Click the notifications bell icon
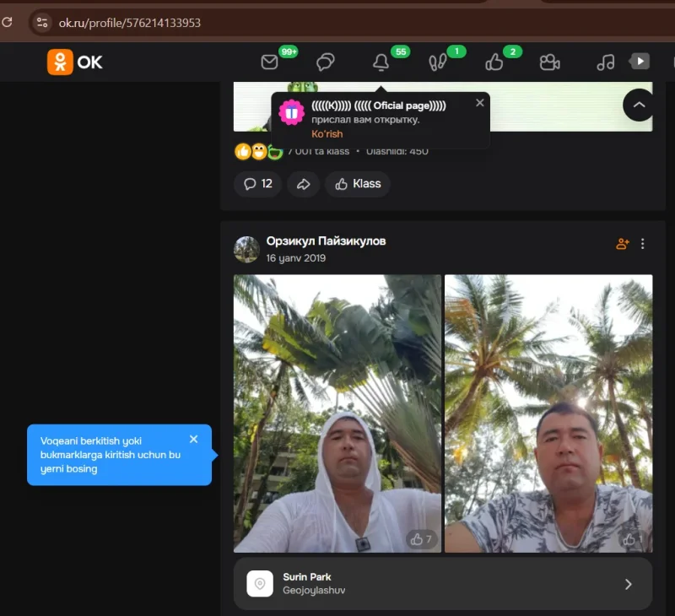 [x=381, y=62]
